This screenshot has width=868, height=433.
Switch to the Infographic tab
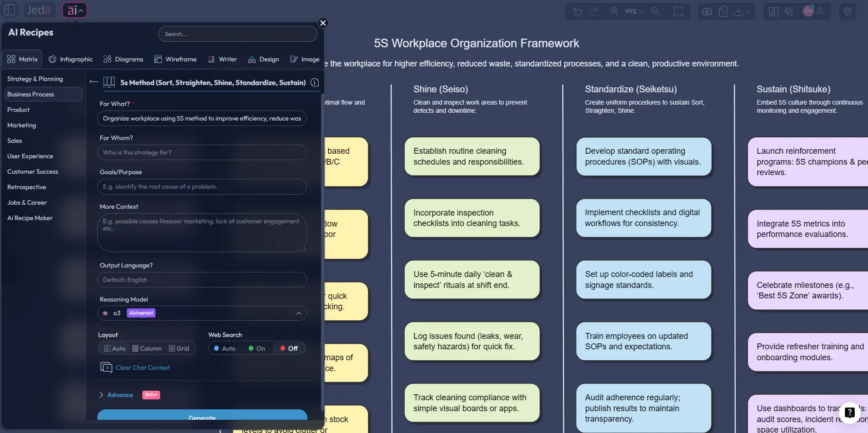pyautogui.click(x=70, y=59)
